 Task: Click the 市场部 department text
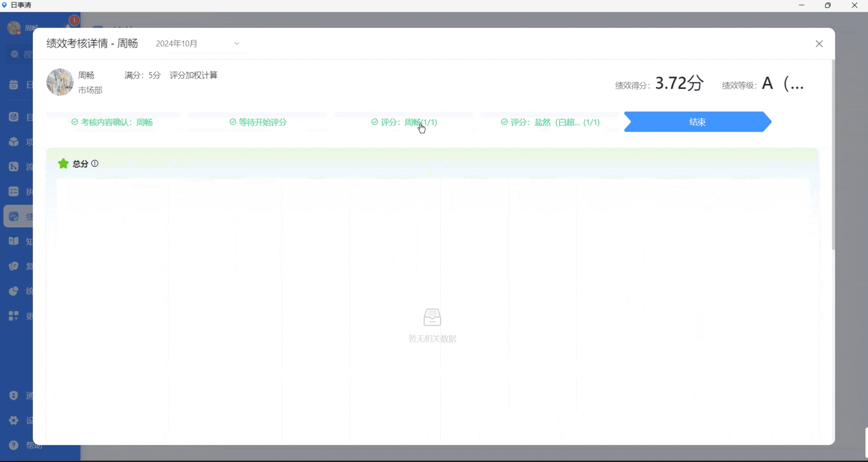coord(90,90)
